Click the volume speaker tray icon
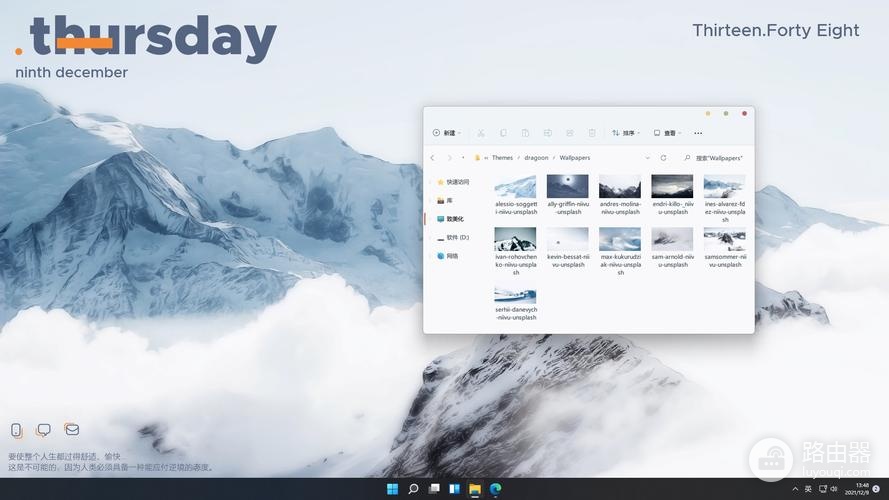889x500 pixels. point(833,489)
